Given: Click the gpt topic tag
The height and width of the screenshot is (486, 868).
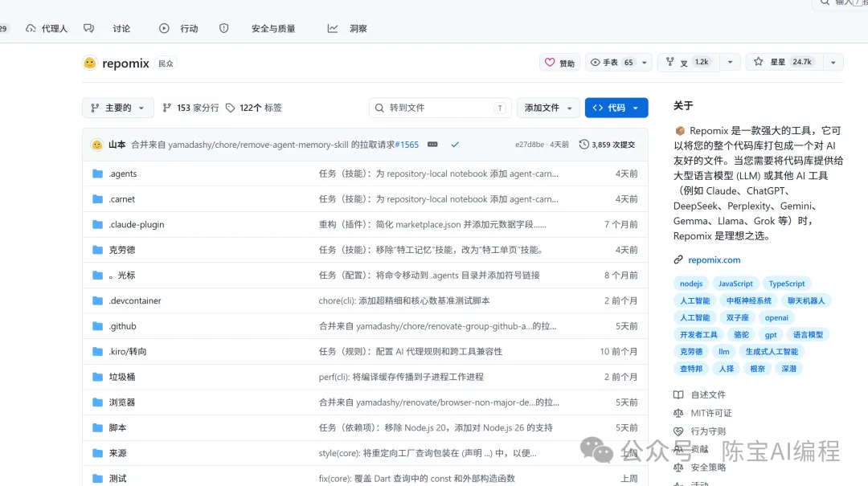Looking at the screenshot, I should tap(771, 335).
